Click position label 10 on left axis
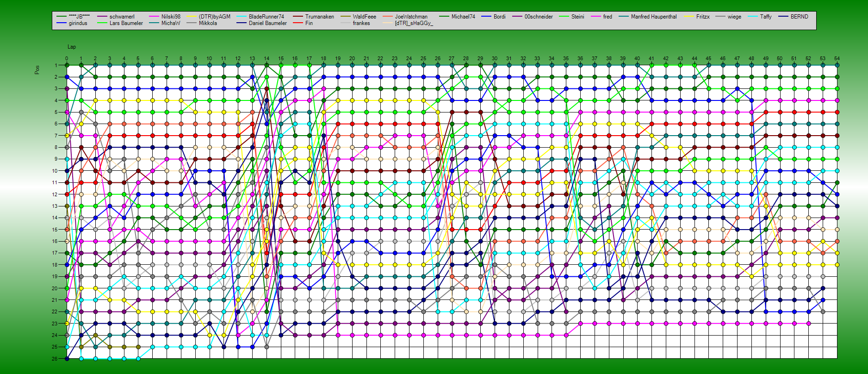Screen dimensions: 868x374 [55, 171]
